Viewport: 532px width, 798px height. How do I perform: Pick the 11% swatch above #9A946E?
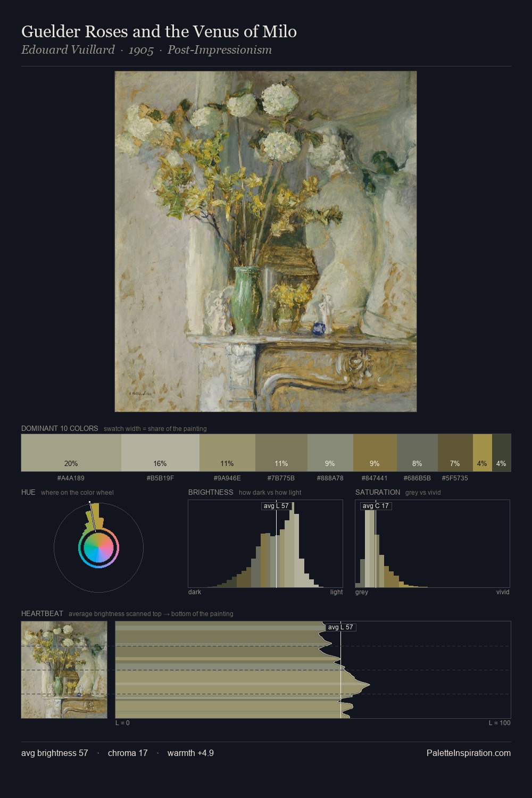click(227, 452)
